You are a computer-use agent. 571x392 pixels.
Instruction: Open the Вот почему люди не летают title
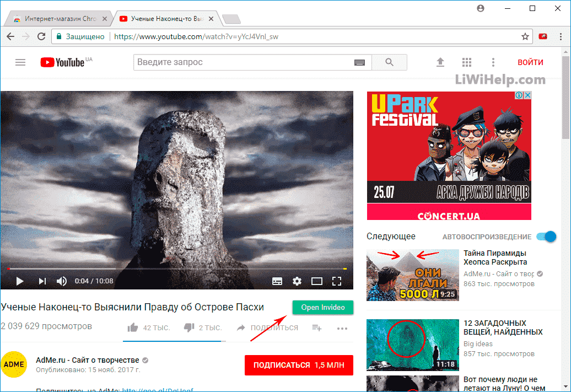[504, 384]
